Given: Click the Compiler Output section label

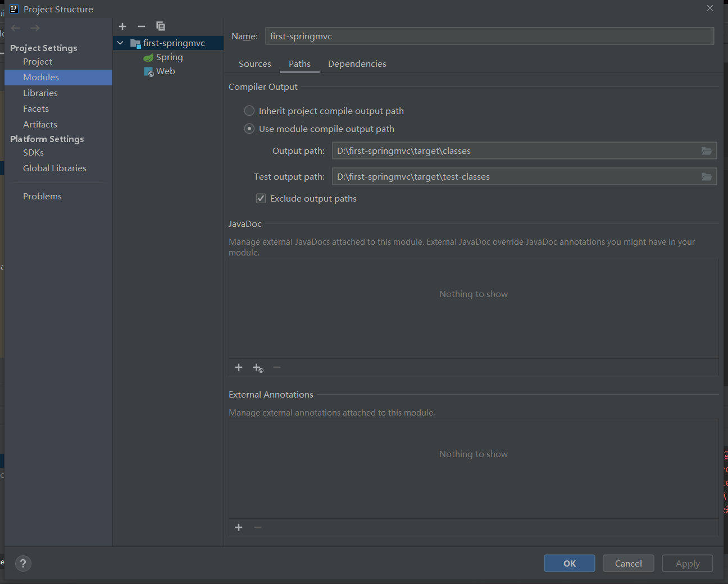Looking at the screenshot, I should [263, 87].
